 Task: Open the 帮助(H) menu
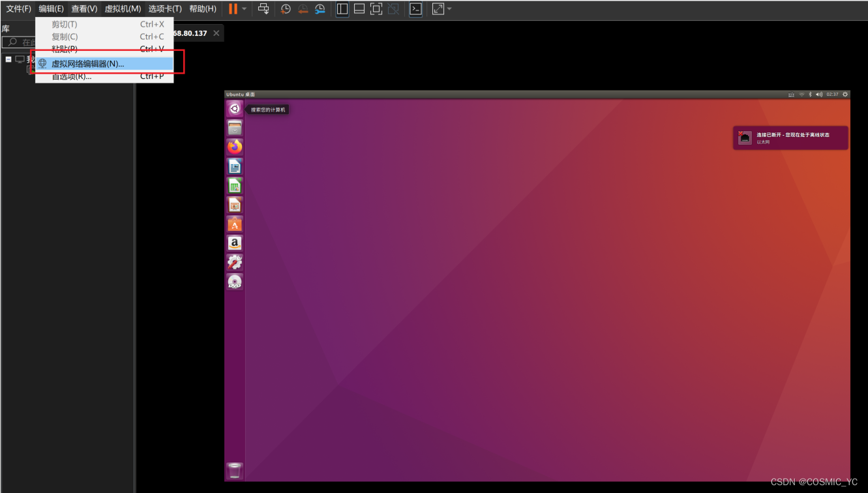click(x=203, y=9)
